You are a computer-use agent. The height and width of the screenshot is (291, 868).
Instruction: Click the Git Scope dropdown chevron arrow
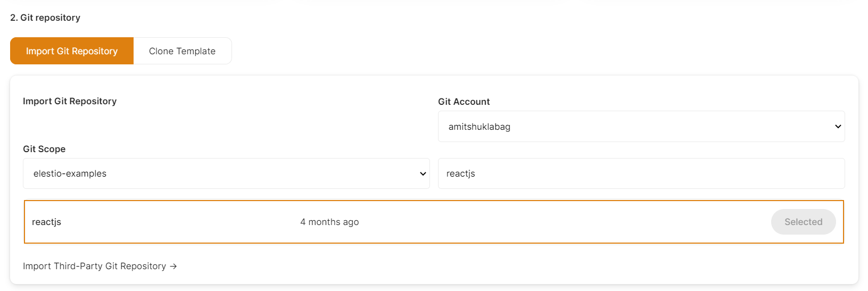pyautogui.click(x=423, y=173)
